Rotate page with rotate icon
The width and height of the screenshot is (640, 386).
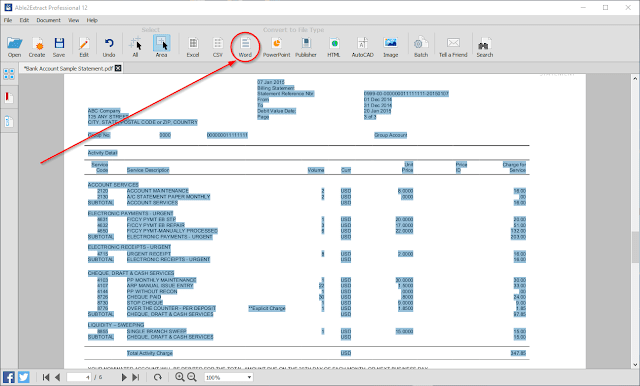click(158, 377)
